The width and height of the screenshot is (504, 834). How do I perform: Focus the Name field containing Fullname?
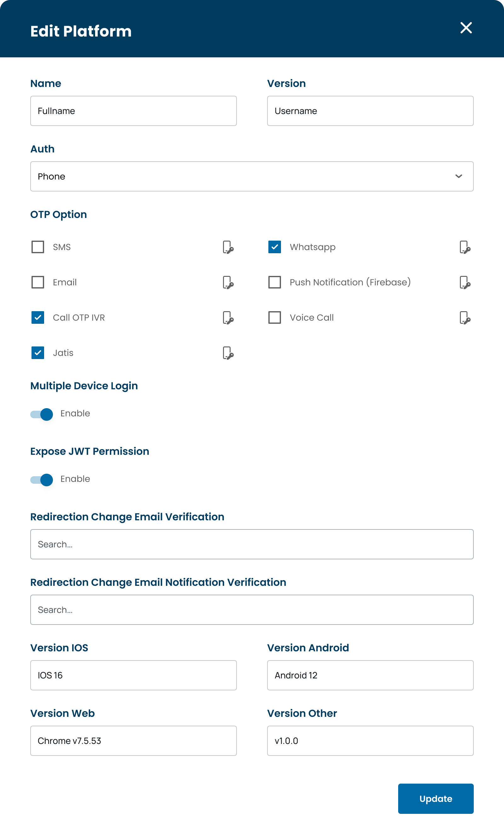133,111
